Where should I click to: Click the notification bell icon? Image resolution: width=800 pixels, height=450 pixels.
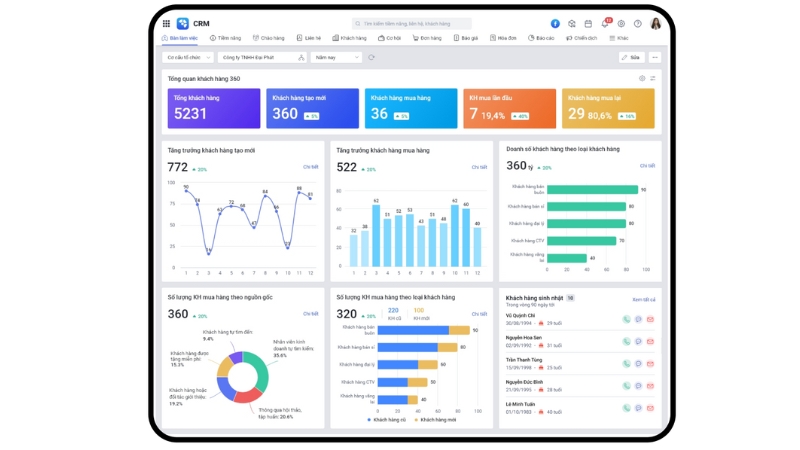[605, 23]
